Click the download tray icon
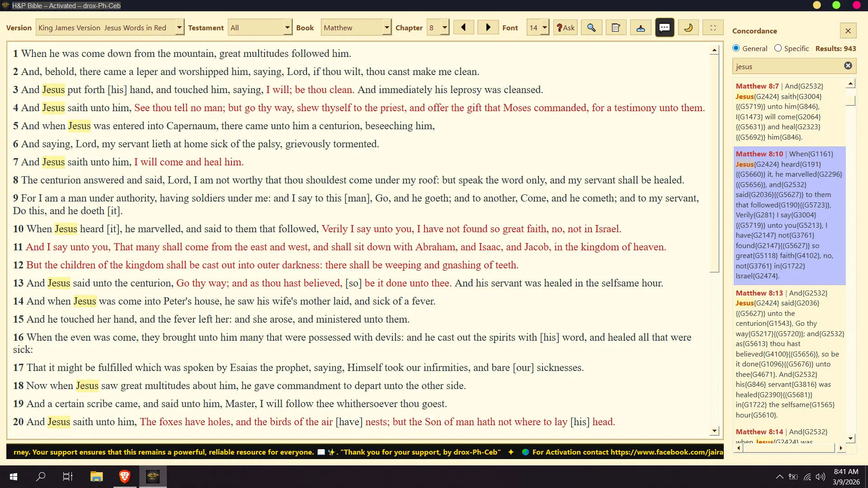 (x=641, y=28)
